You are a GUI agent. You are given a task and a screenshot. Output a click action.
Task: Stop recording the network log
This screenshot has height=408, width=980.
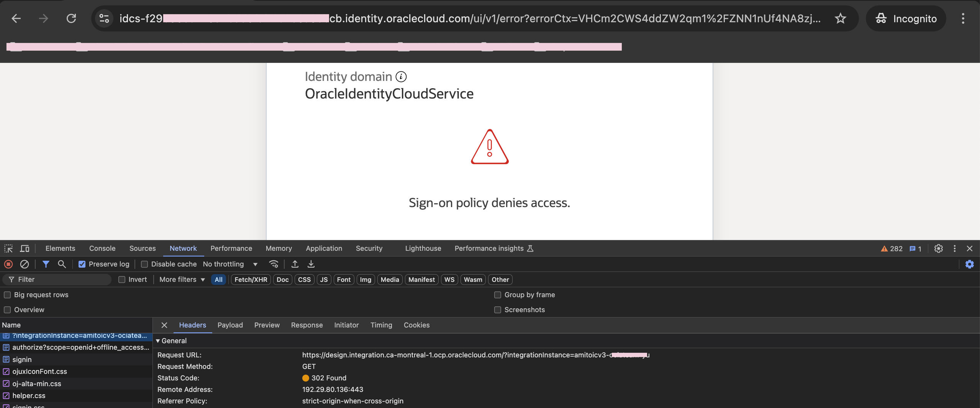(x=8, y=264)
